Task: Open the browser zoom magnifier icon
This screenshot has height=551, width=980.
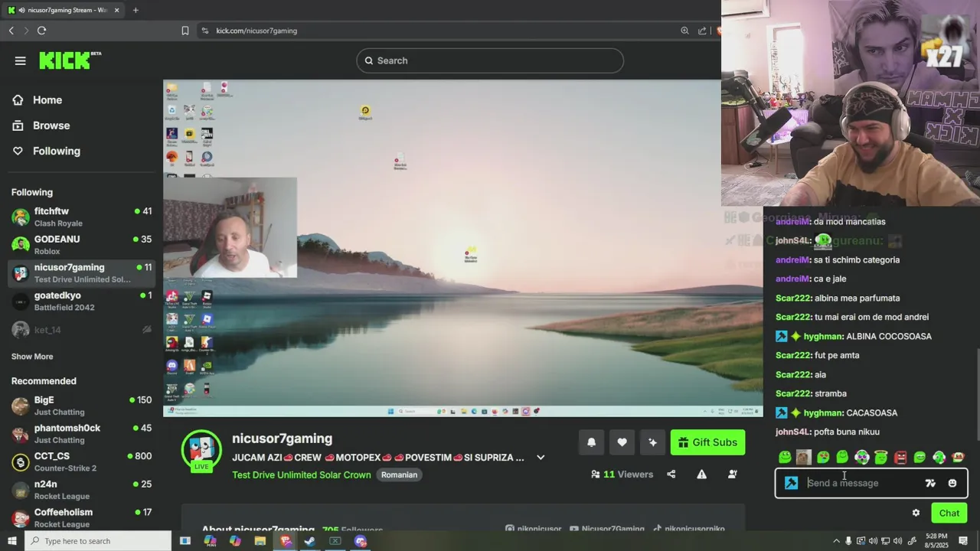Action: tap(684, 31)
